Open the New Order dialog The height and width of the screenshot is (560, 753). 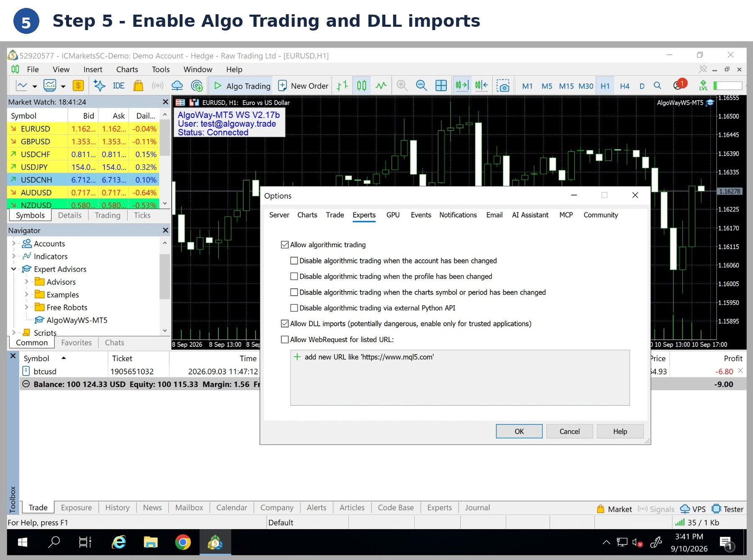[x=303, y=86]
